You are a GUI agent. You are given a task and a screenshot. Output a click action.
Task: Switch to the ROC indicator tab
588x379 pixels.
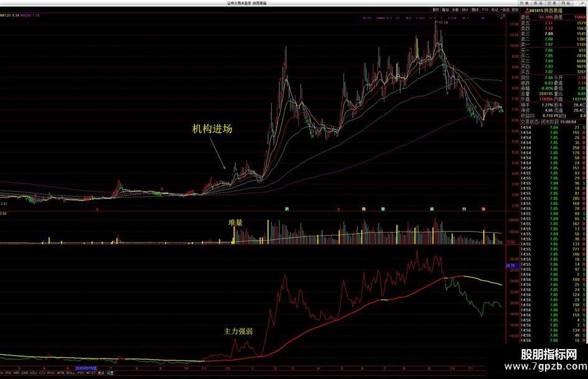pyautogui.click(x=51, y=373)
